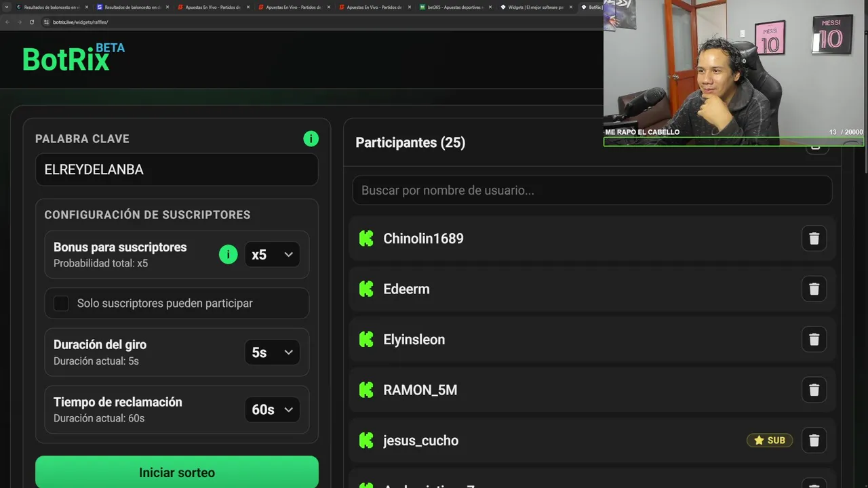Screen dimensions: 868x488
Task: Click the Kick icon beside jesus_cucho
Action: tap(366, 441)
